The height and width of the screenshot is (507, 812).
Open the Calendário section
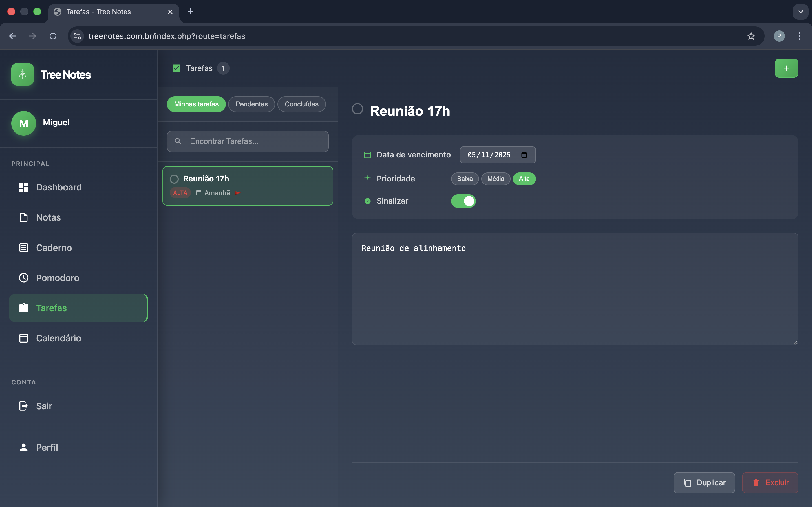click(58, 338)
